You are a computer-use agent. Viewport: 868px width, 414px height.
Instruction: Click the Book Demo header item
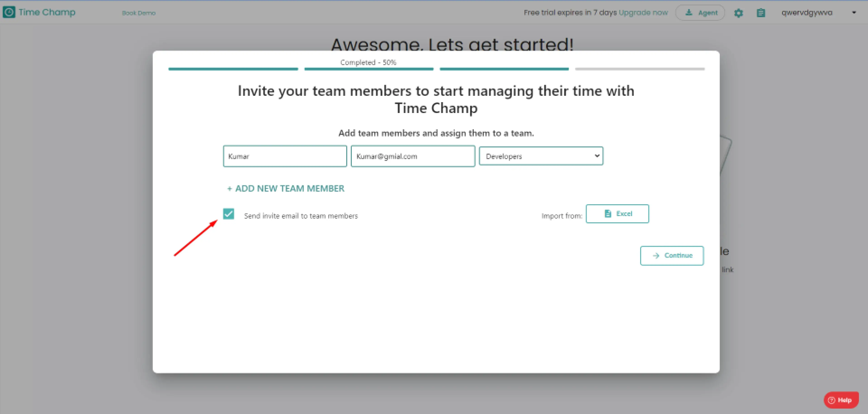[x=139, y=13]
